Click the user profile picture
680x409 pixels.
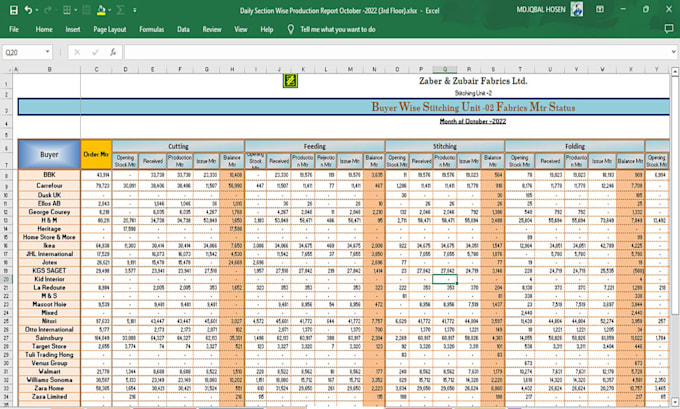pyautogui.click(x=577, y=9)
